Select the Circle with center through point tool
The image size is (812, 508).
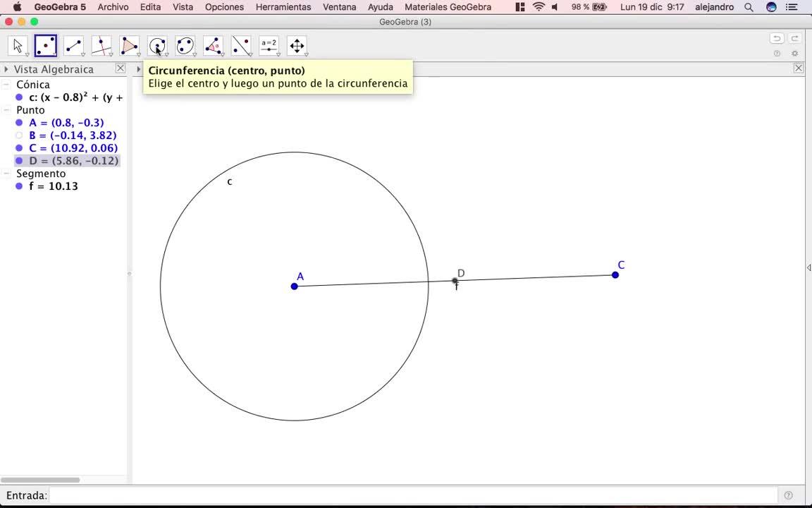[157, 46]
